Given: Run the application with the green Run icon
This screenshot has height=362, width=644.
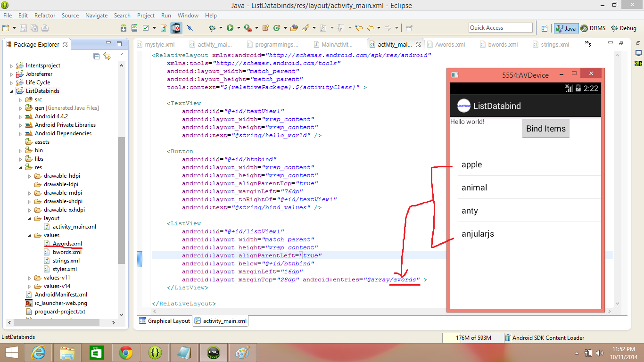Looking at the screenshot, I should click(x=230, y=28).
